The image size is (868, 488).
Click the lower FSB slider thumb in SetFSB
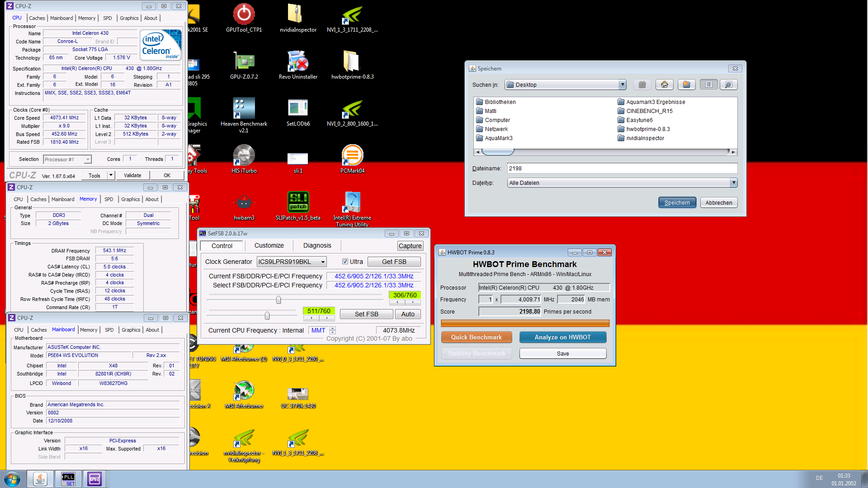tap(267, 315)
